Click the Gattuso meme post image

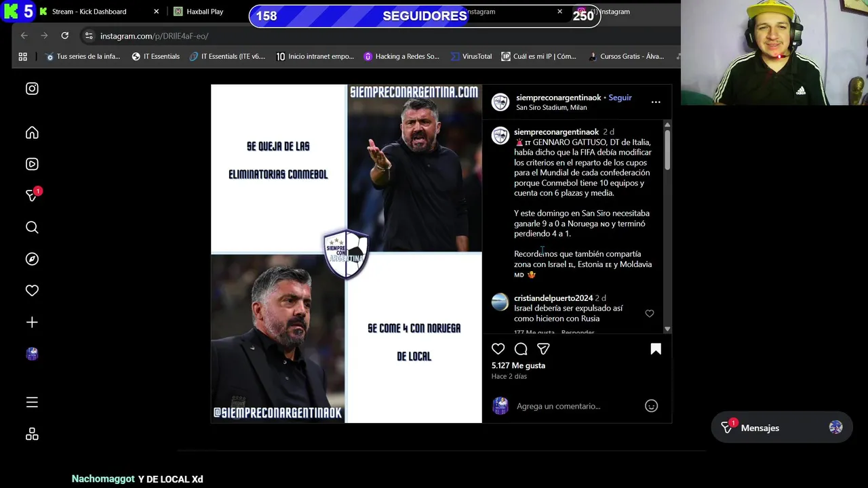pos(347,253)
